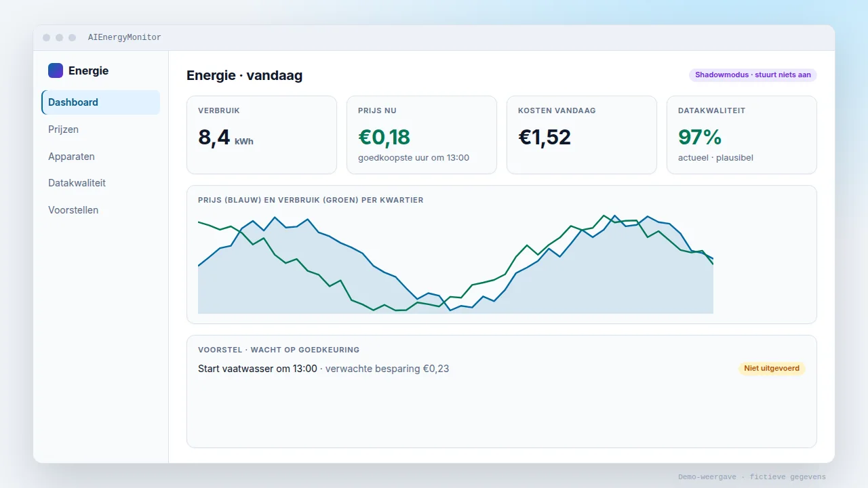Screen dimensions: 868x488
Task: Select the Verbruik 8,4 kWh card
Action: (262, 135)
